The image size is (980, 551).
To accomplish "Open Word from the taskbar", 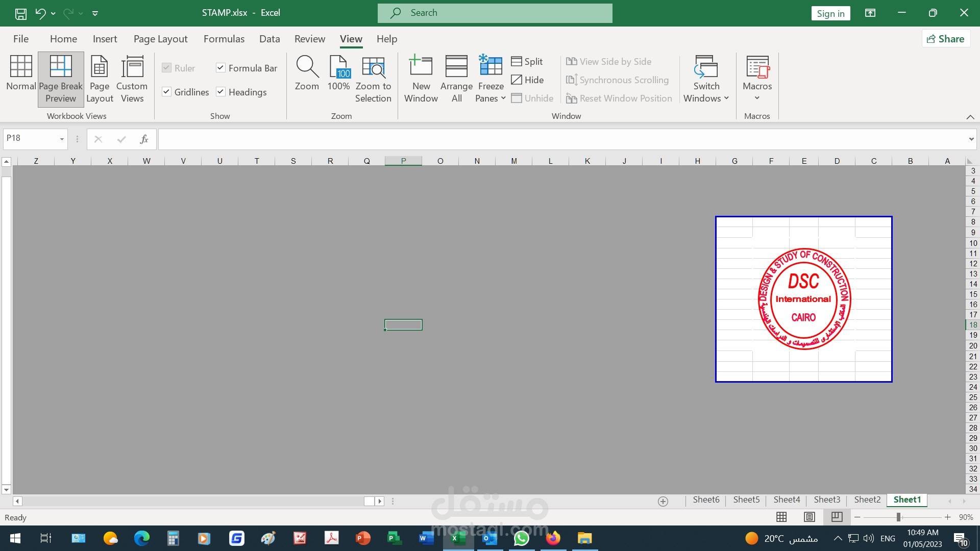I will [426, 538].
